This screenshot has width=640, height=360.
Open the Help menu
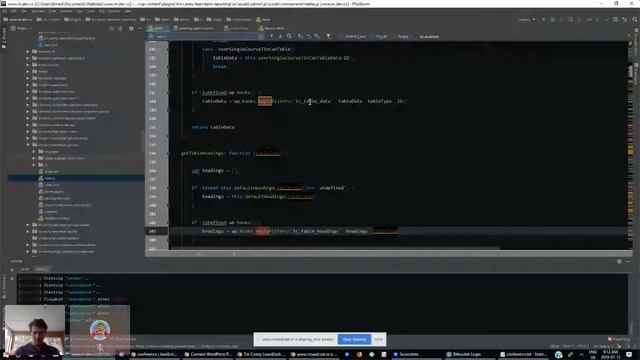(x=128, y=11)
